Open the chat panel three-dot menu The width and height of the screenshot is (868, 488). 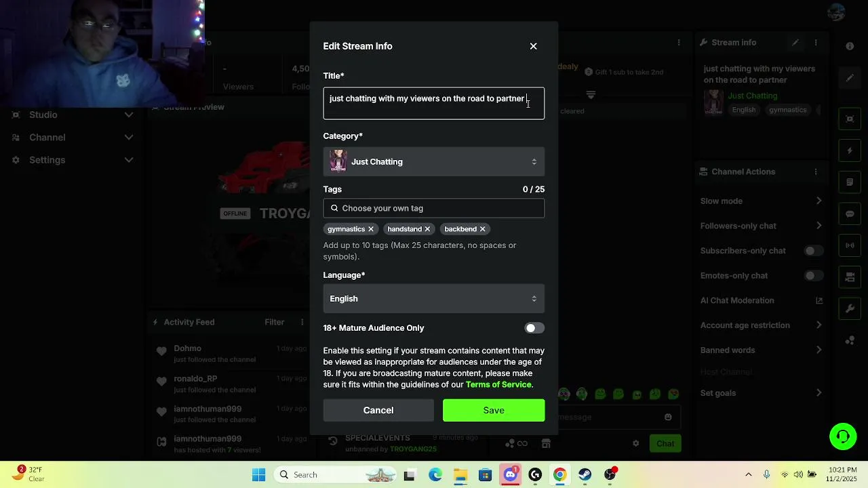point(679,42)
